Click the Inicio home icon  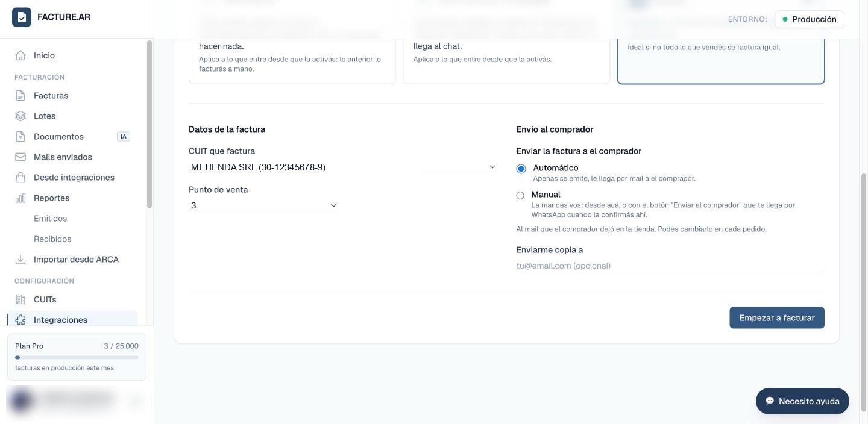(20, 55)
